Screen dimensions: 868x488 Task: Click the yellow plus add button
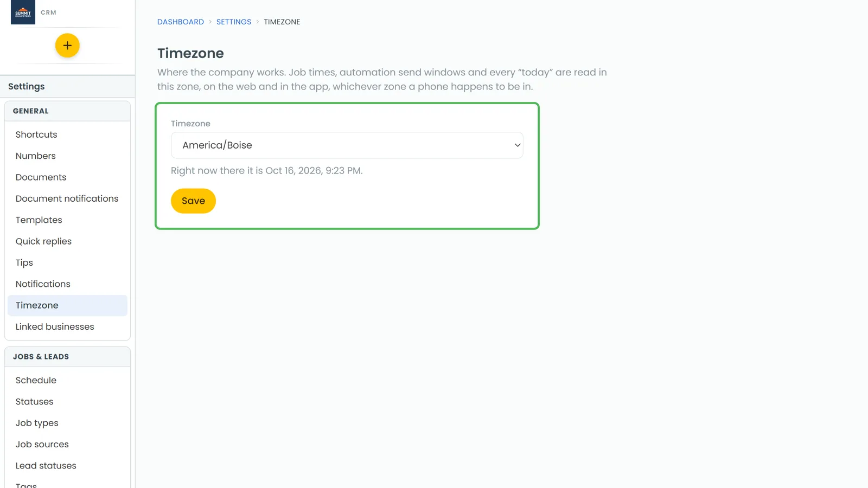click(67, 46)
